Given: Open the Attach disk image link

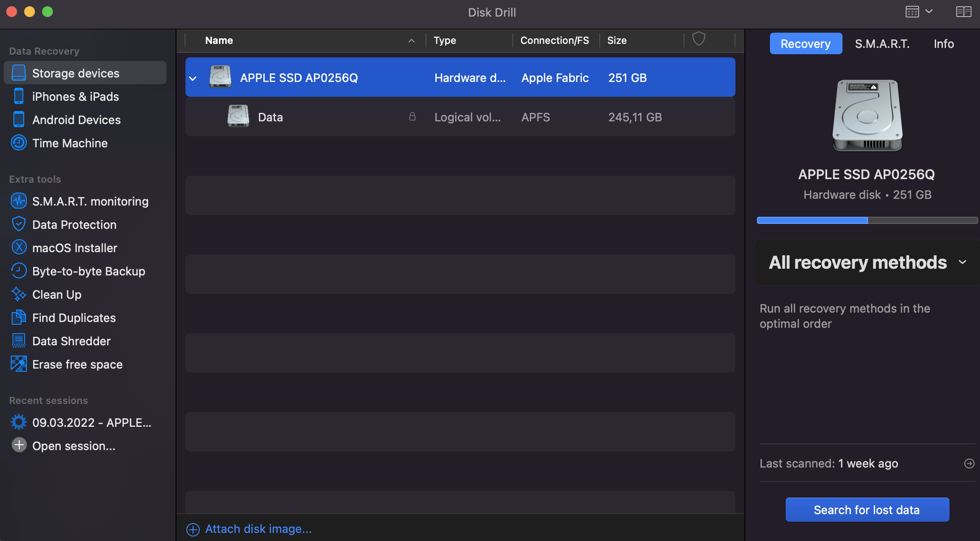Looking at the screenshot, I should 258,528.
